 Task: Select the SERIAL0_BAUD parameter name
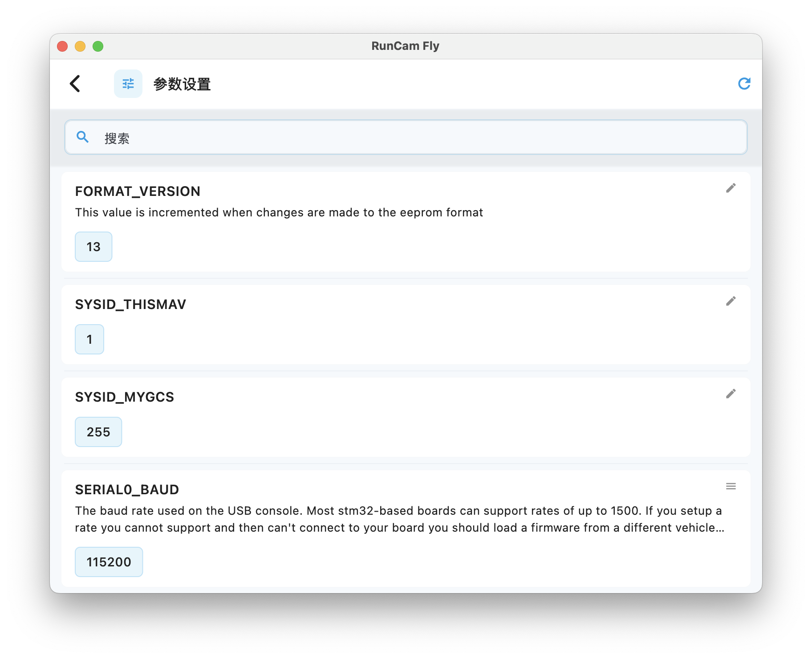pos(127,490)
